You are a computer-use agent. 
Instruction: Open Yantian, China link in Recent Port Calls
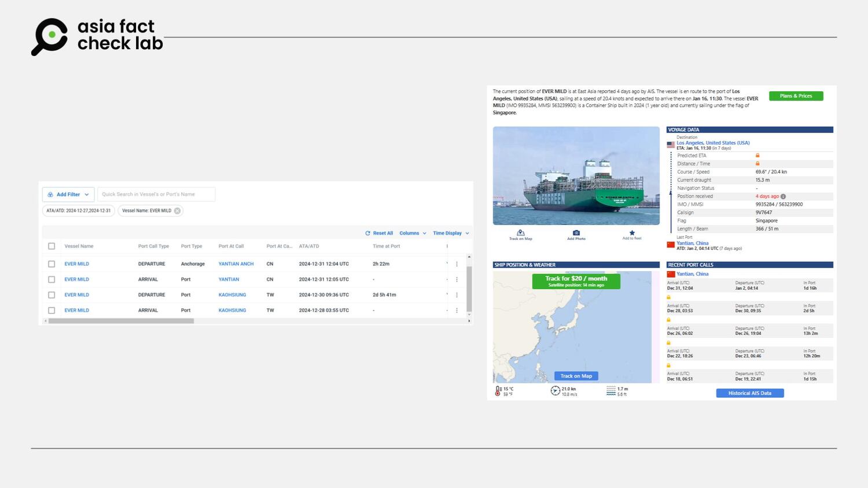coord(692,274)
